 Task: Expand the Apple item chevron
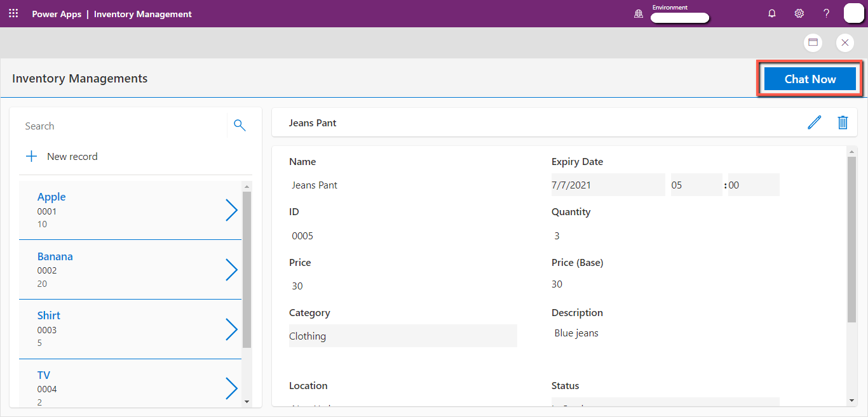232,210
